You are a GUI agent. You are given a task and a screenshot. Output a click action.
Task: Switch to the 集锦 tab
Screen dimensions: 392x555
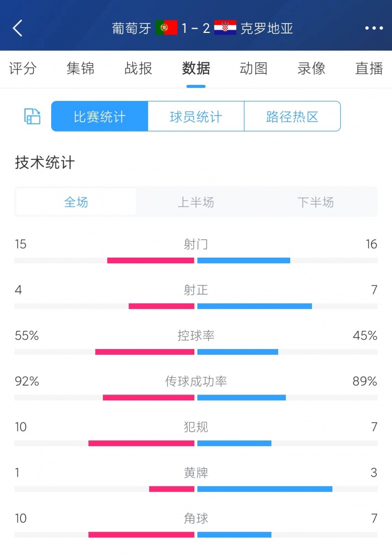[80, 68]
